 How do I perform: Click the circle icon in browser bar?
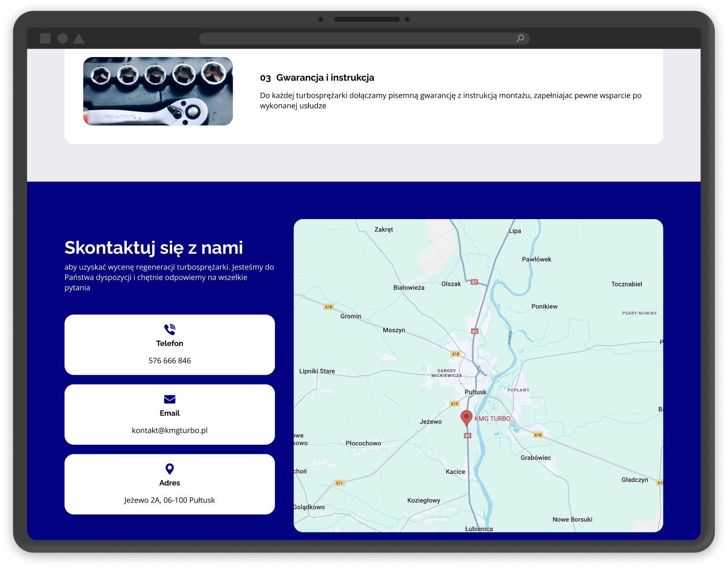pos(63,38)
